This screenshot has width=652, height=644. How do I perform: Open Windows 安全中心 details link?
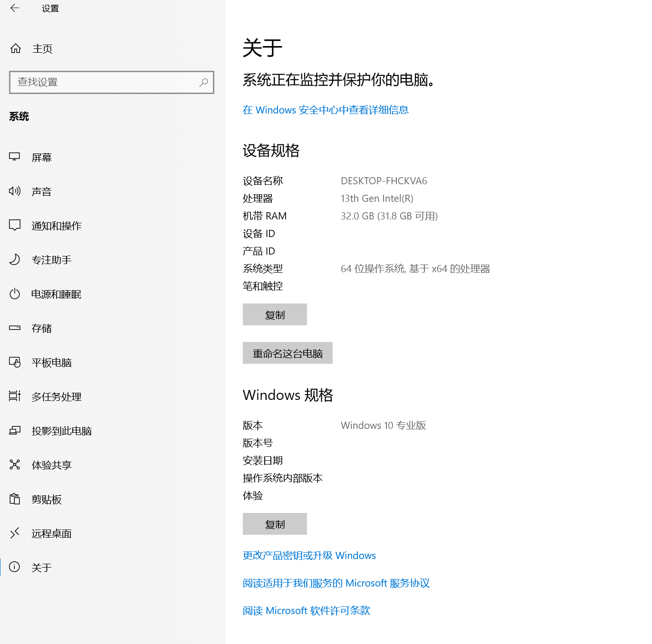[326, 110]
